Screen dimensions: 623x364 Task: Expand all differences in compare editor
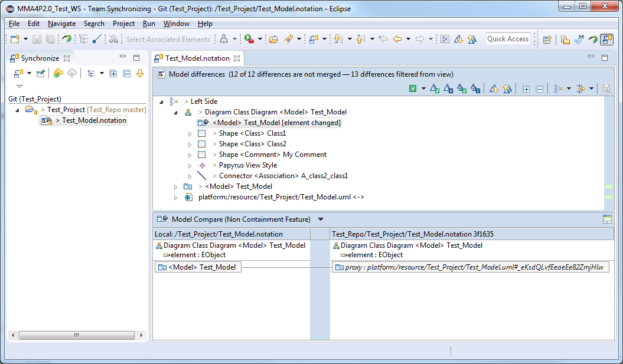coord(526,89)
